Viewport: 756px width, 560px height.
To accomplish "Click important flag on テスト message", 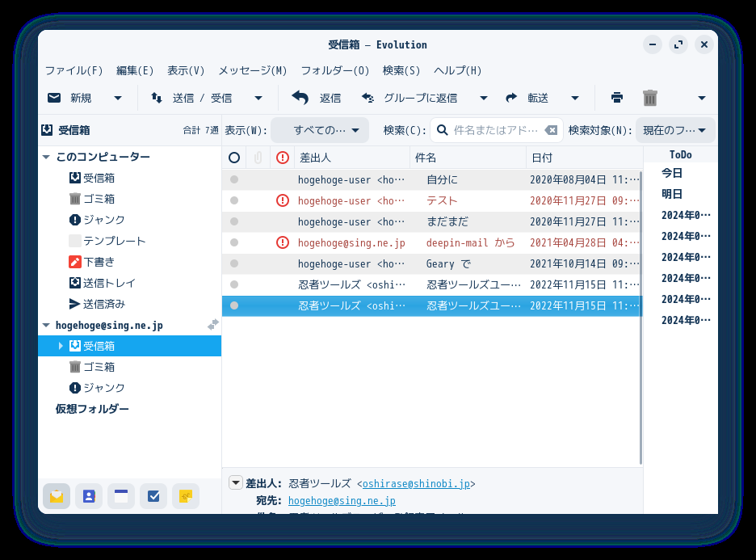I will [x=283, y=200].
